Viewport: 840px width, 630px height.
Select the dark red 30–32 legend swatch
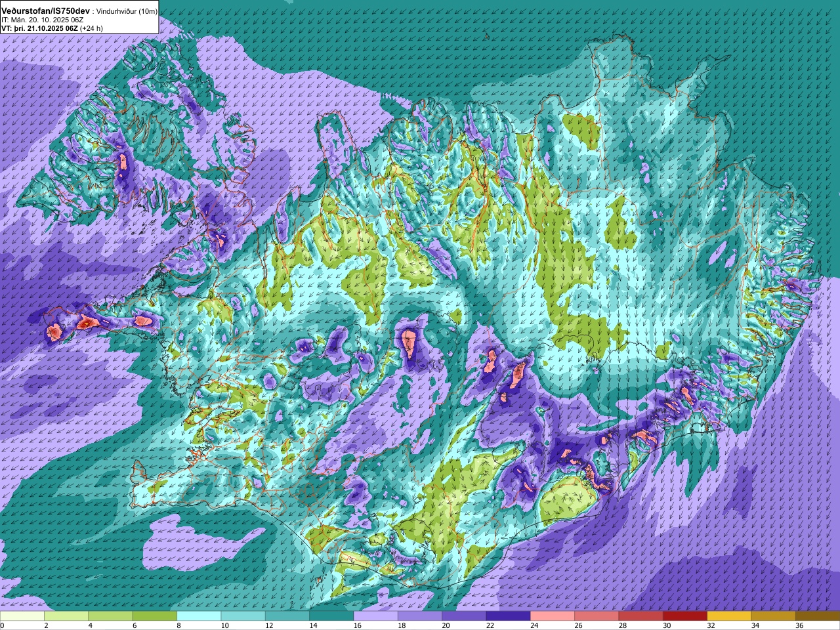point(685,616)
